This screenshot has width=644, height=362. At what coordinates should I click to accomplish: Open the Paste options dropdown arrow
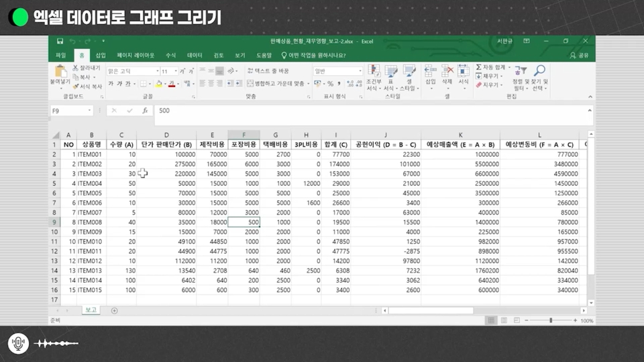pos(60,88)
